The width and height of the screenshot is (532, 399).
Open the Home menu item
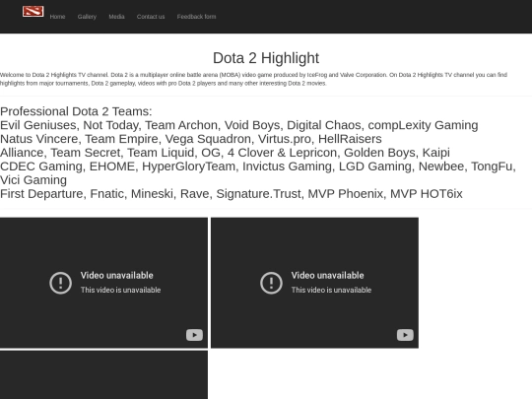click(57, 17)
